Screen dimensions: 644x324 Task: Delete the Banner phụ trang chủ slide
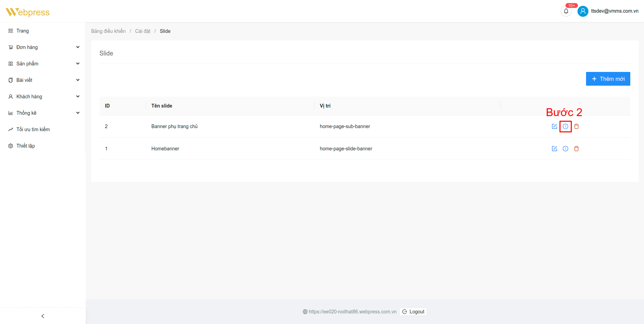(576, 126)
